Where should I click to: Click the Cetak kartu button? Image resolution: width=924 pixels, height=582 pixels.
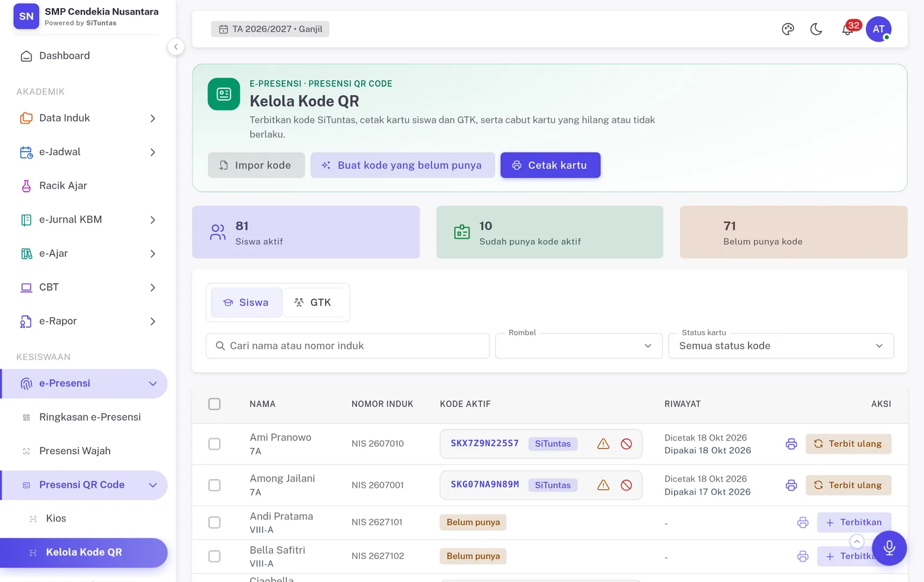click(x=550, y=165)
